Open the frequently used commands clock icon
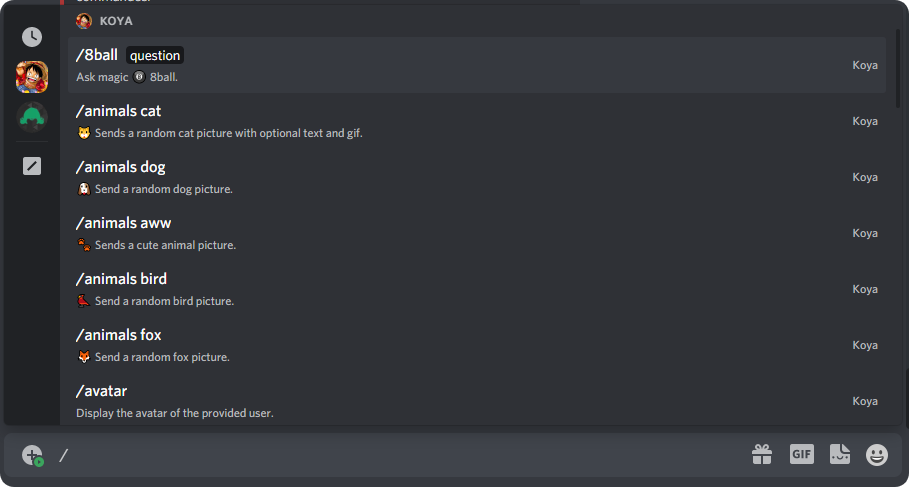Screen dimensions: 909x487 click(32, 37)
